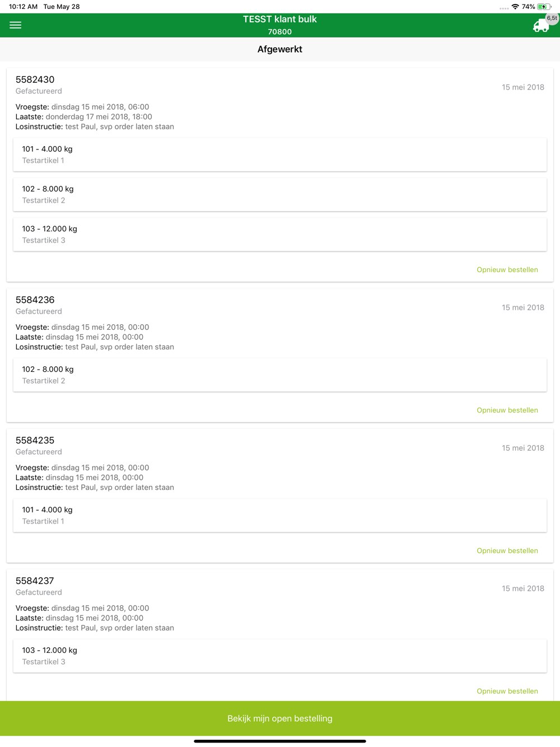Reorder order 5584236 via Opnieuw bestellen
This screenshot has height=747, width=560.
507,410
